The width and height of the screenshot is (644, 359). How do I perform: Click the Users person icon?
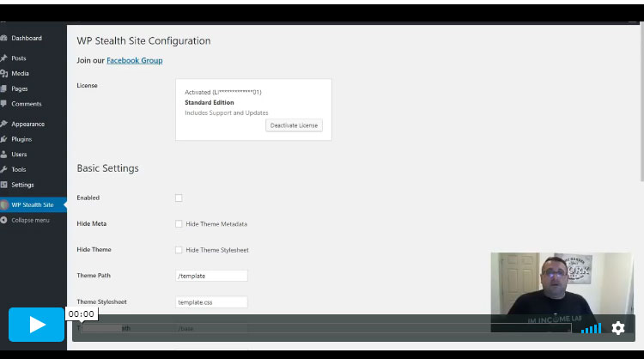[3, 154]
